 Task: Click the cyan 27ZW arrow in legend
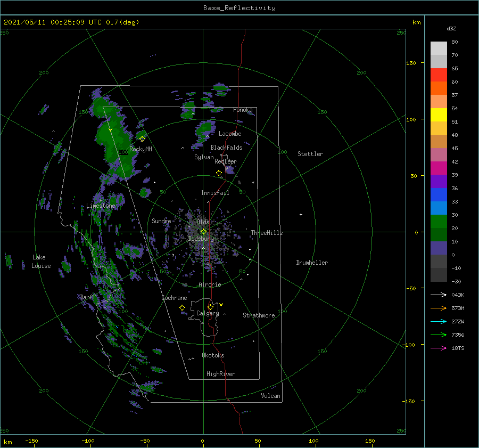click(x=439, y=321)
